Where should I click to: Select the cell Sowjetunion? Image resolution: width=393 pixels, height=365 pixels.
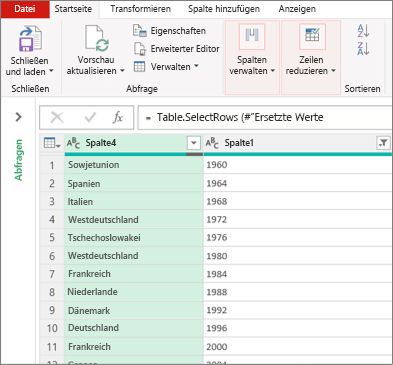(134, 165)
